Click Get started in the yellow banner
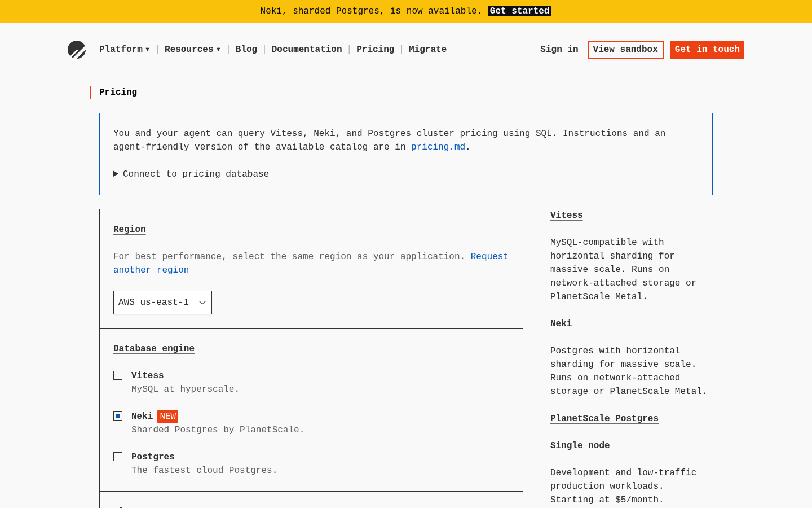Image resolution: width=812 pixels, height=508 pixels. point(519,11)
